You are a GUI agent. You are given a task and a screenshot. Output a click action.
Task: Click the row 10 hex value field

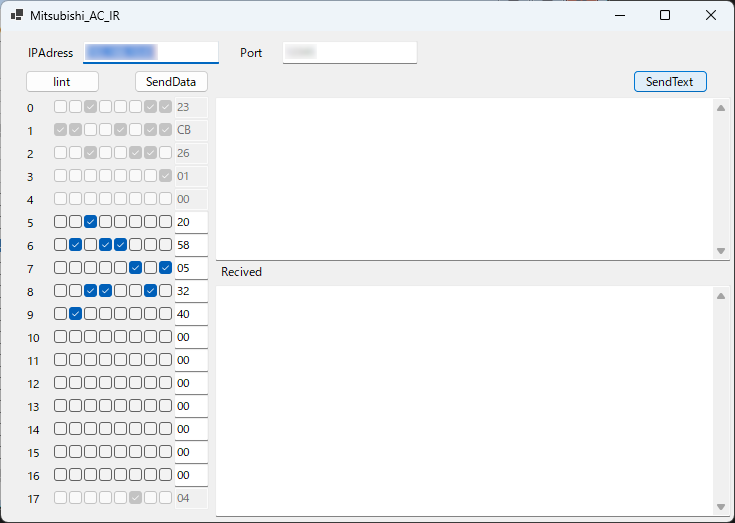coord(191,336)
